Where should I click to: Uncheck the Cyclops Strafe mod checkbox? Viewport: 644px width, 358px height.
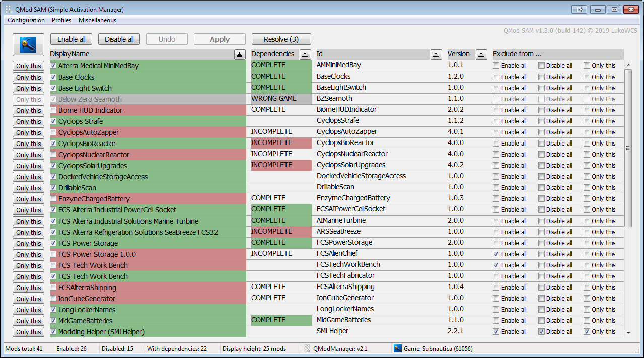53,121
